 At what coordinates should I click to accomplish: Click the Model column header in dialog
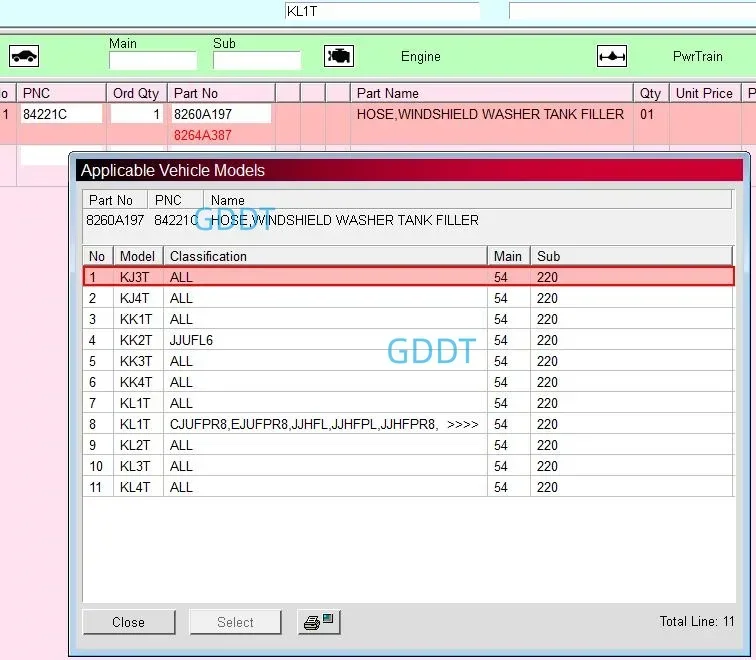(138, 256)
